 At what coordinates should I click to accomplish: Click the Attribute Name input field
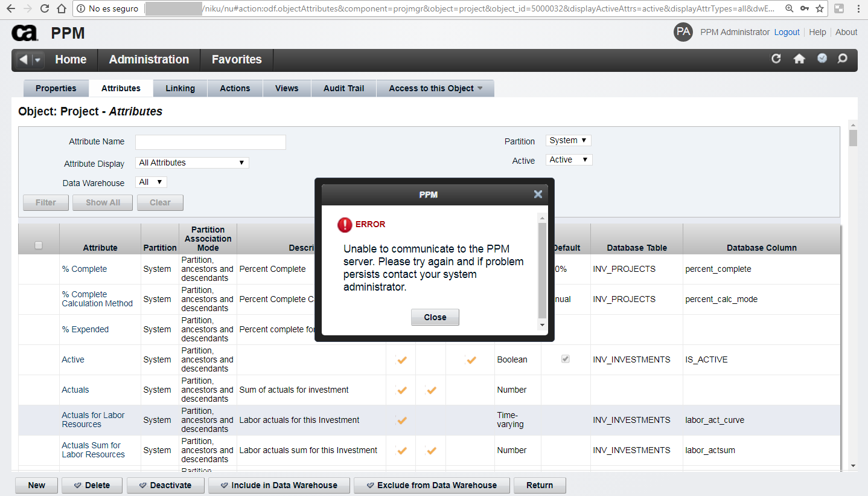(x=211, y=142)
